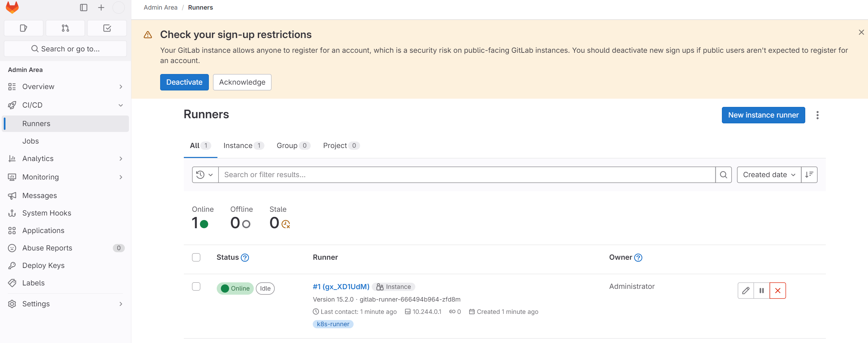Screen dimensions: 868x343
Task: Delete runner #1 with red X
Action: [778, 291]
